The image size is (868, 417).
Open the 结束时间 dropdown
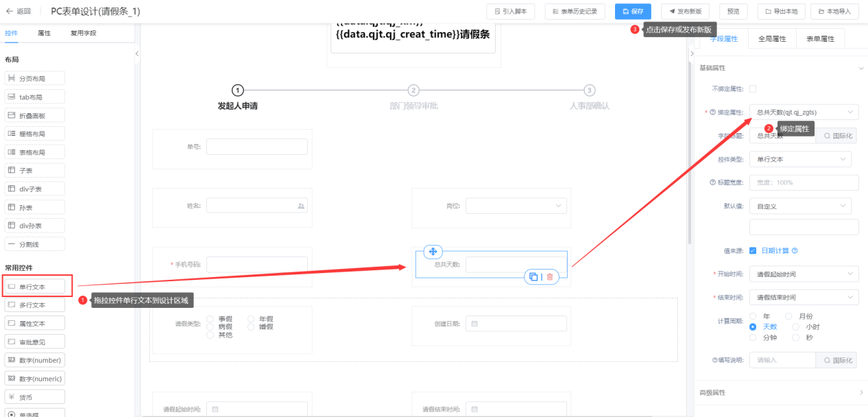pos(804,297)
